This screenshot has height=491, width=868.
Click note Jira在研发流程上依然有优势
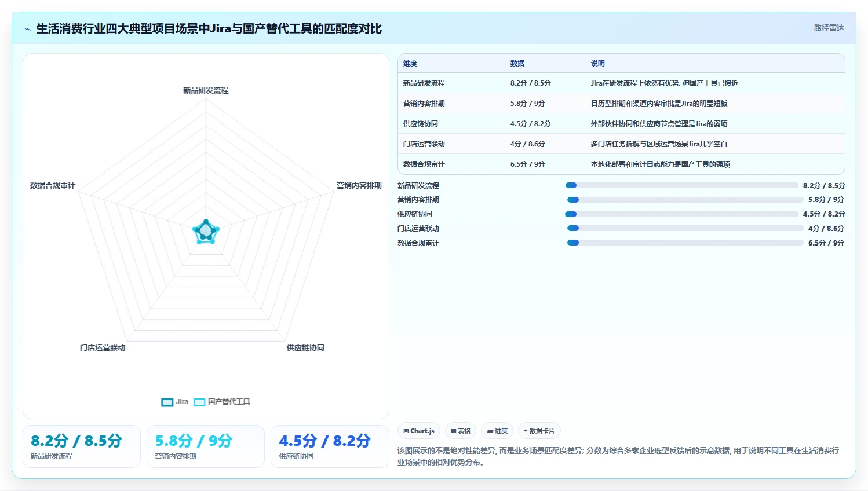[665, 83]
